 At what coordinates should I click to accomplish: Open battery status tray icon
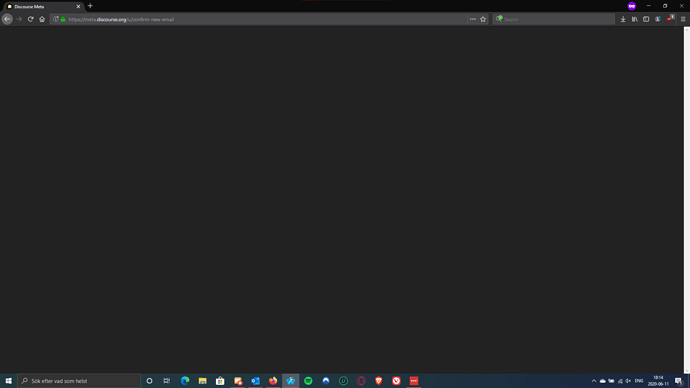(611, 381)
